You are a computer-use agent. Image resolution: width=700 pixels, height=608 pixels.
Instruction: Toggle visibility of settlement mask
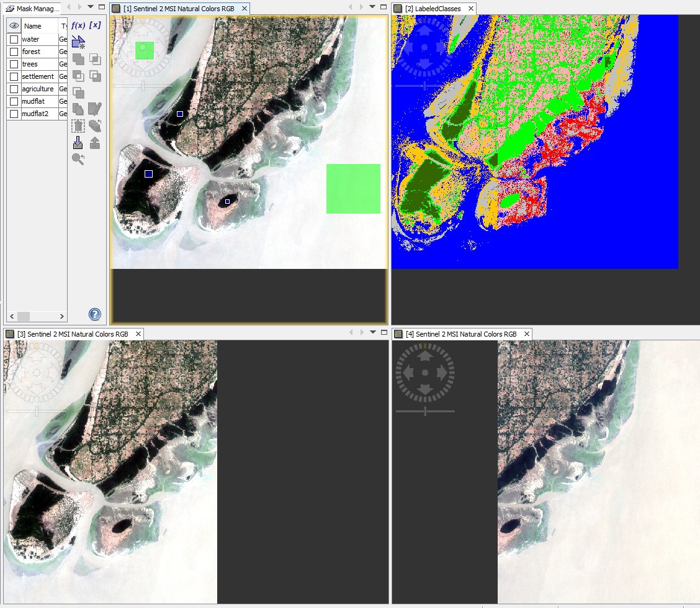(14, 77)
